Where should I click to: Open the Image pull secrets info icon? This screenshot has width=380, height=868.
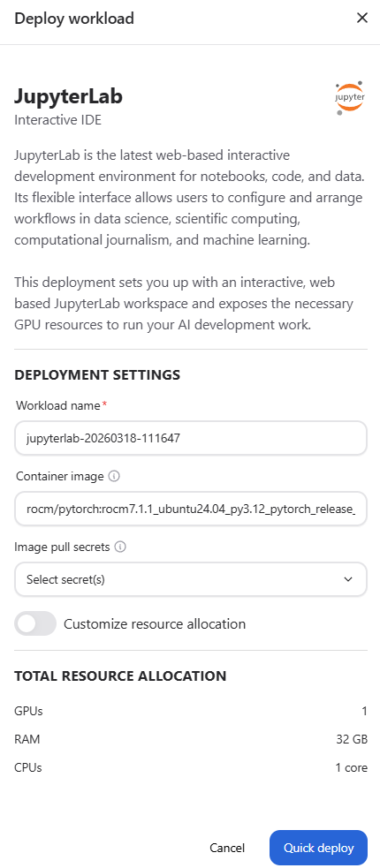(x=120, y=547)
